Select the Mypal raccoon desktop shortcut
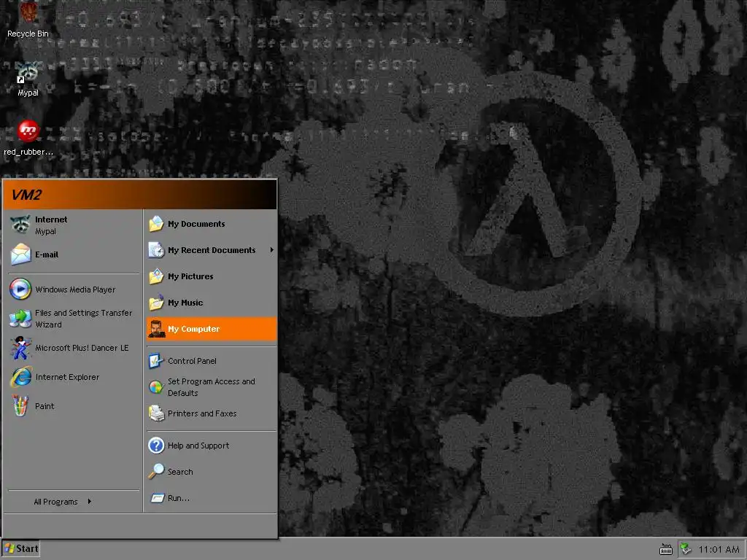The height and width of the screenshot is (560, 747). (28, 72)
